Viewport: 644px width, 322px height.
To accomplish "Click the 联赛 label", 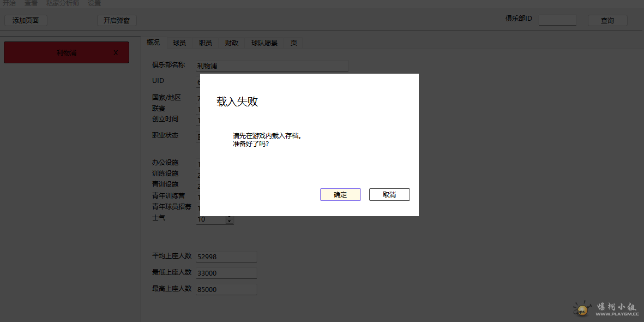I will [x=159, y=108].
